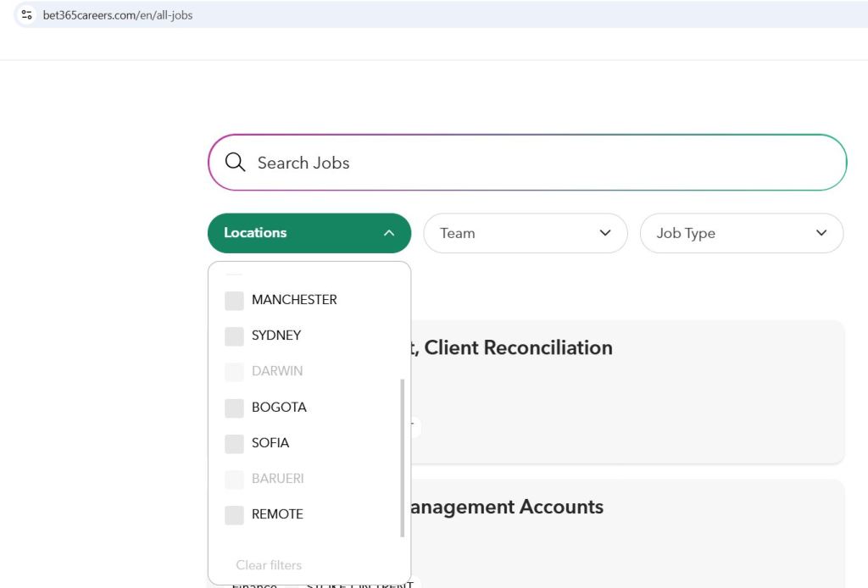
Task: Enable the BOGOTA location filter
Action: tap(234, 408)
